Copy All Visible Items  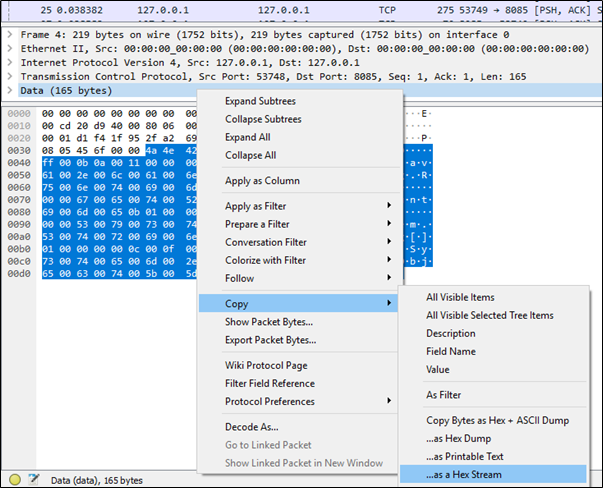pyautogui.click(x=460, y=297)
